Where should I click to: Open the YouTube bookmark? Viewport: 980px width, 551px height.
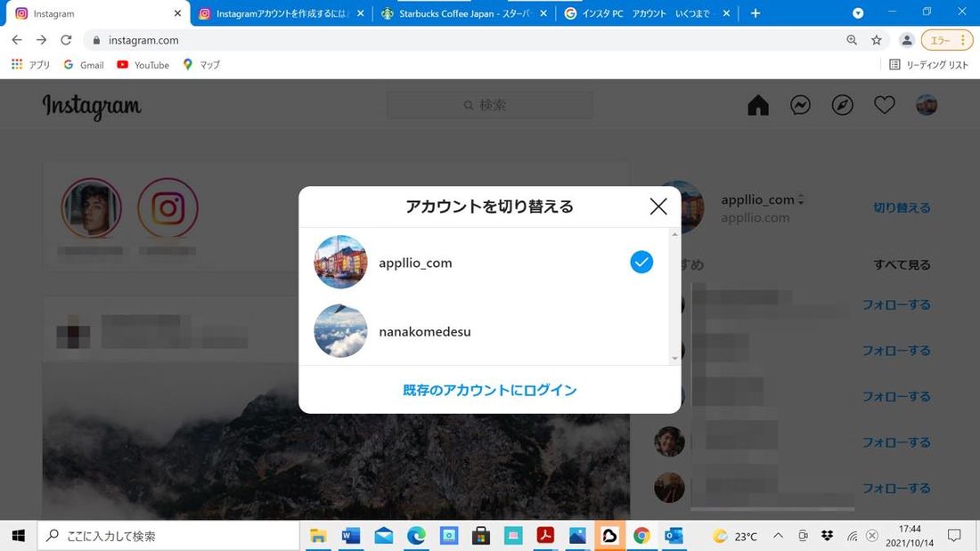[x=143, y=64]
